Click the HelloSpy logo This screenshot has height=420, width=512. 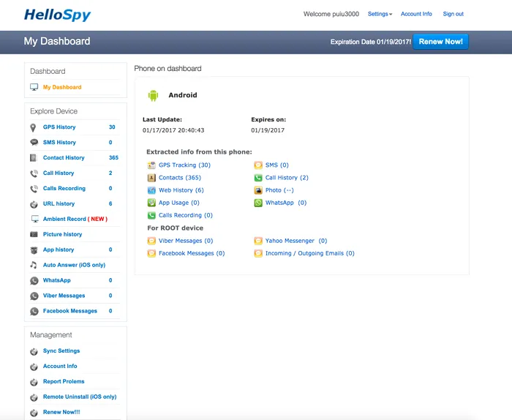(58, 15)
